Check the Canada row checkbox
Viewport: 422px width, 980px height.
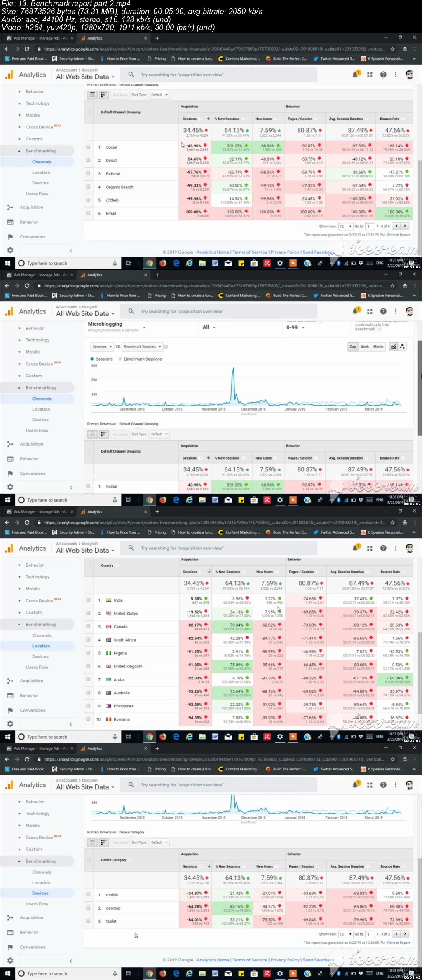(88, 626)
